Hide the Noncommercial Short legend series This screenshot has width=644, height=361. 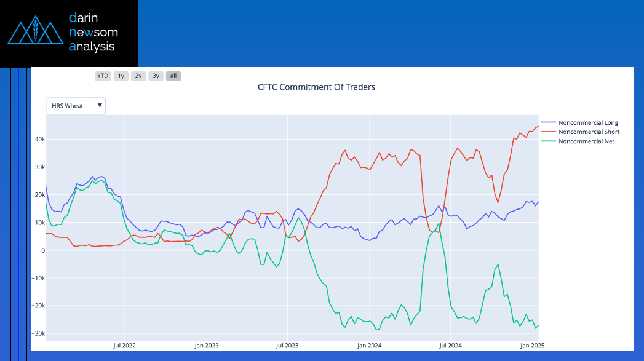tap(588, 132)
